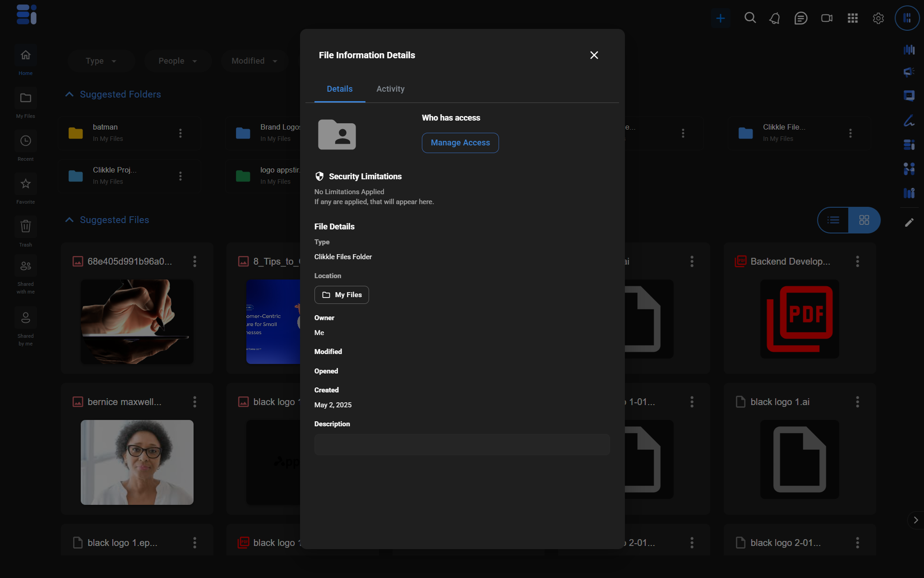This screenshot has width=924, height=578.
Task: Start a video call with camera icon
Action: [x=827, y=18]
